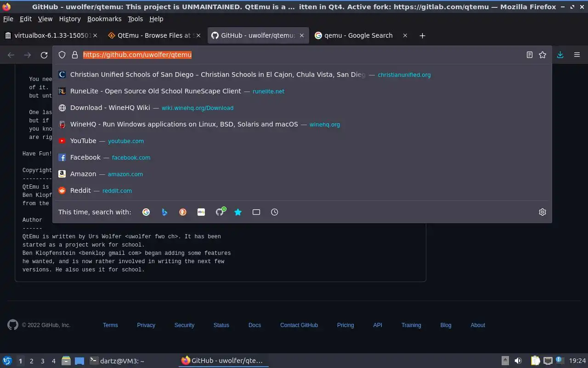This screenshot has width=588, height=368.
Task: Open Terms footer link
Action: tap(110, 325)
